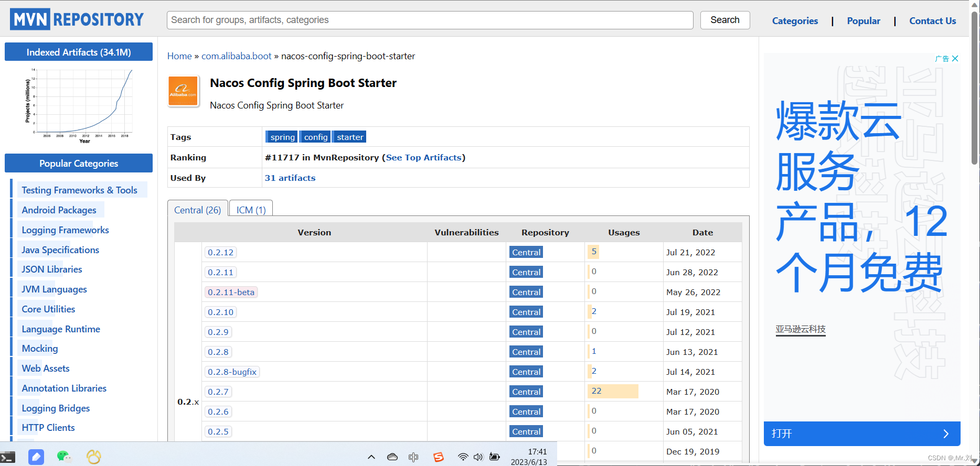Open version 0.2.8-bugfix

coord(232,372)
